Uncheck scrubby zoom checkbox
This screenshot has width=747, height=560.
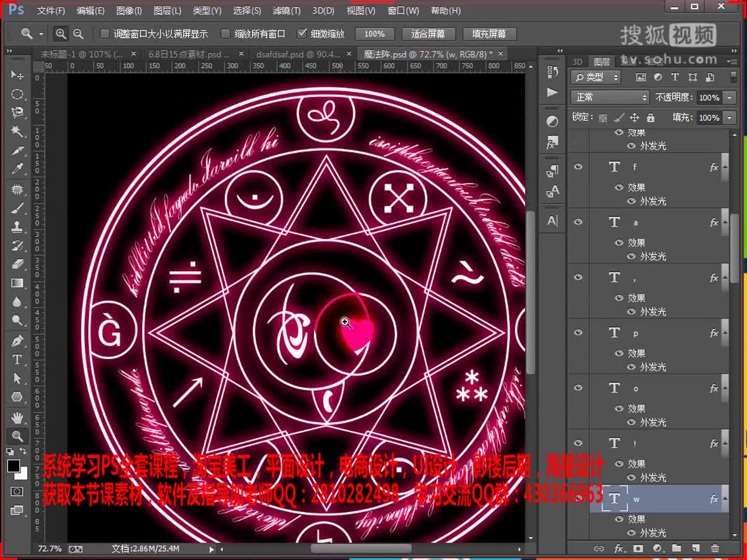click(x=302, y=34)
